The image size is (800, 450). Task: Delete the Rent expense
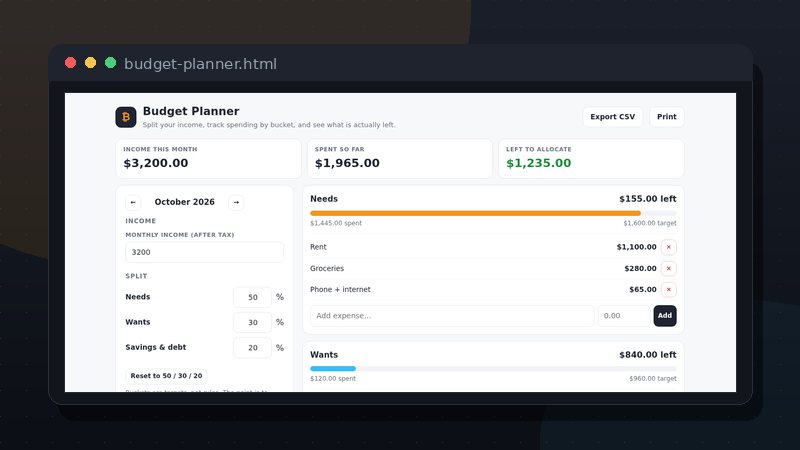tap(668, 247)
